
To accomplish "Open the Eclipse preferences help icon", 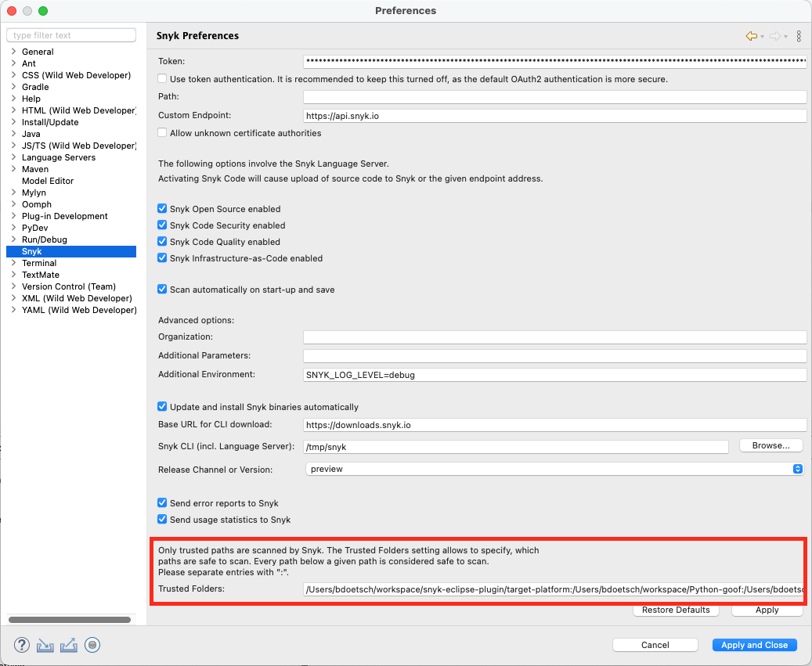I will click(21, 645).
